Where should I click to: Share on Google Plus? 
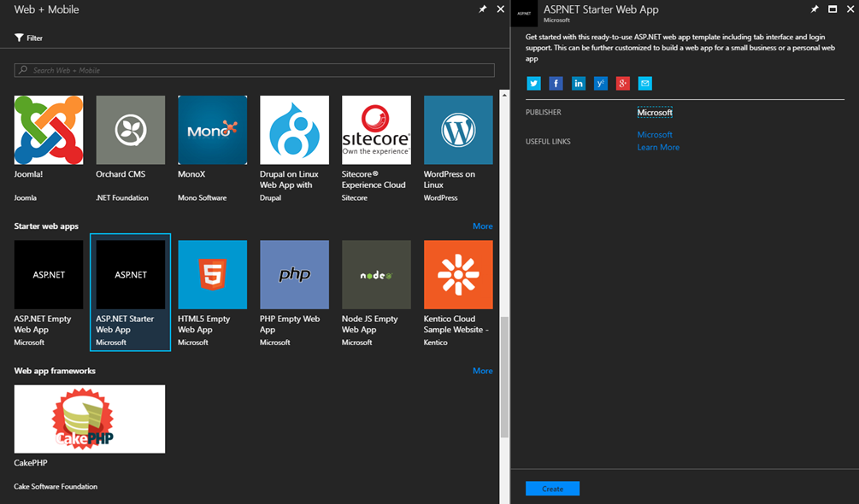coord(622,83)
